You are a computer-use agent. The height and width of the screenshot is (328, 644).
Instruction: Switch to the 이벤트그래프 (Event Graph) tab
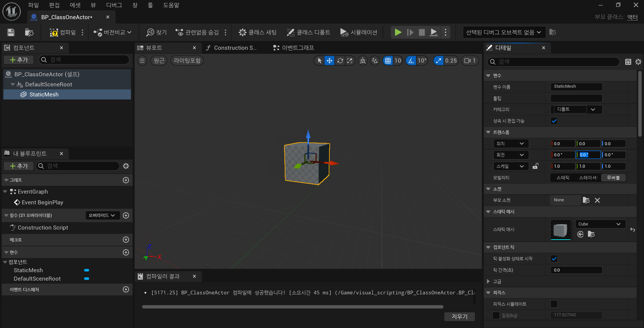[x=294, y=48]
